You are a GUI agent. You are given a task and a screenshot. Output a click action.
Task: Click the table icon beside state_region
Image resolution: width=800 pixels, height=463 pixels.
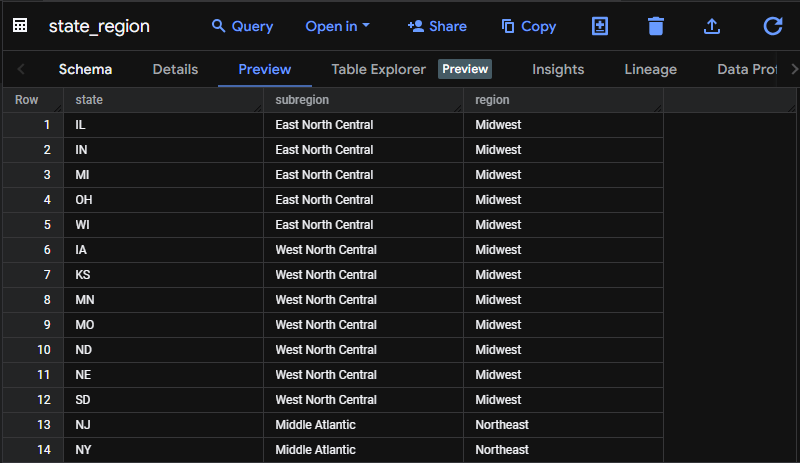[x=20, y=25]
